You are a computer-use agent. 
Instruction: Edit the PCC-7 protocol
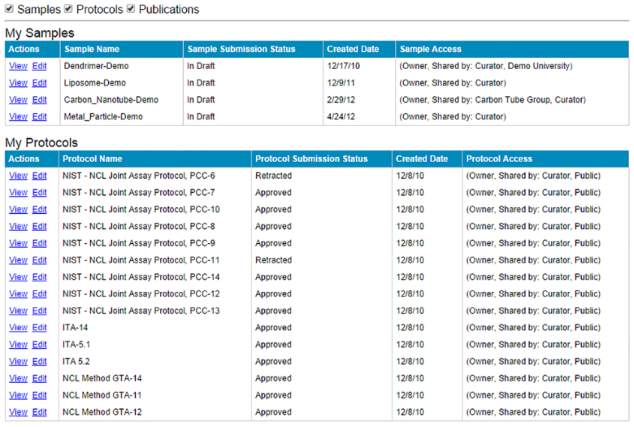[x=40, y=193]
